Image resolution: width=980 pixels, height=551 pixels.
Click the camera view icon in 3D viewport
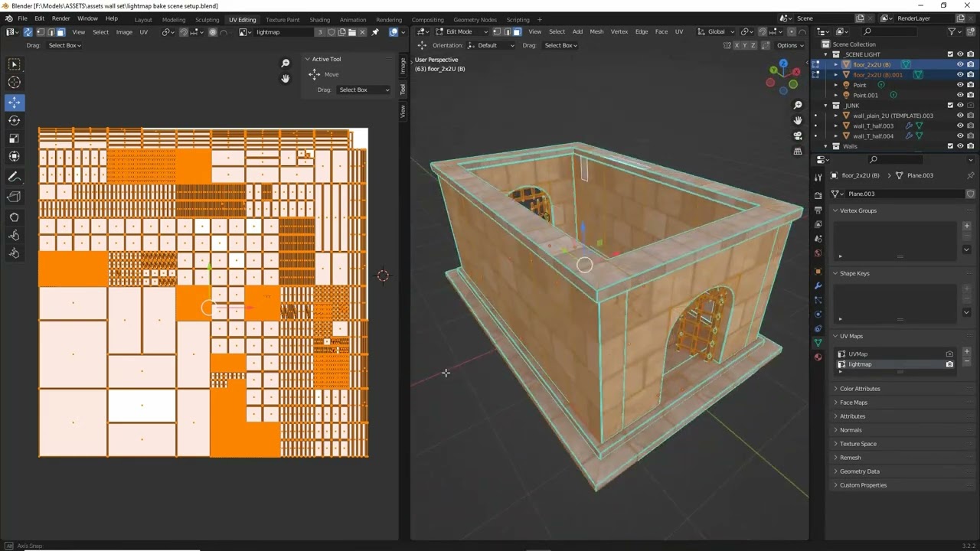798,135
